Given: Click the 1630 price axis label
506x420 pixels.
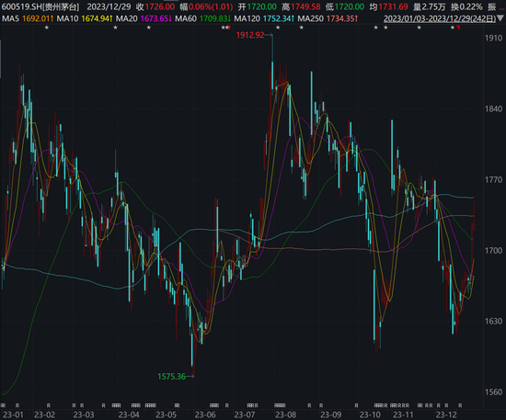Looking at the screenshot, I should coord(493,322).
